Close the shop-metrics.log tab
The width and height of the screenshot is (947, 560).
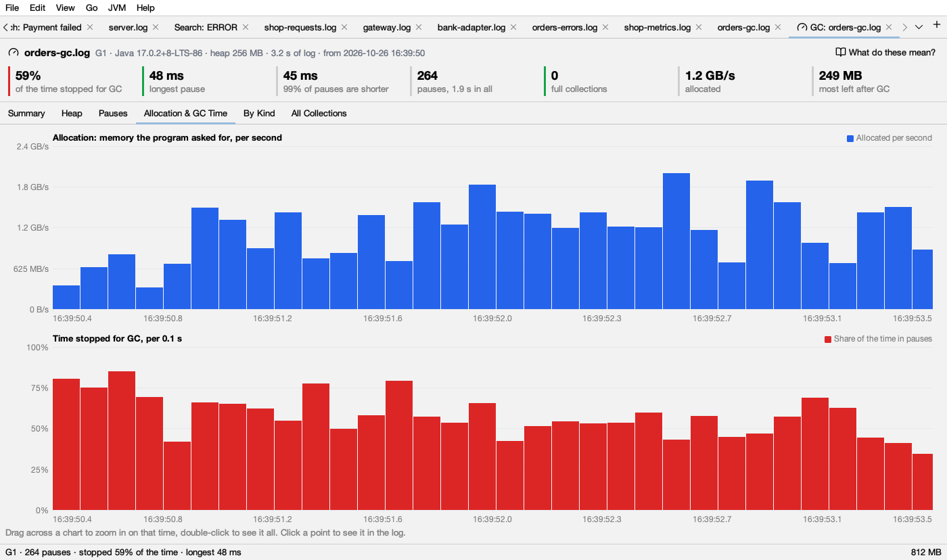[x=699, y=27]
